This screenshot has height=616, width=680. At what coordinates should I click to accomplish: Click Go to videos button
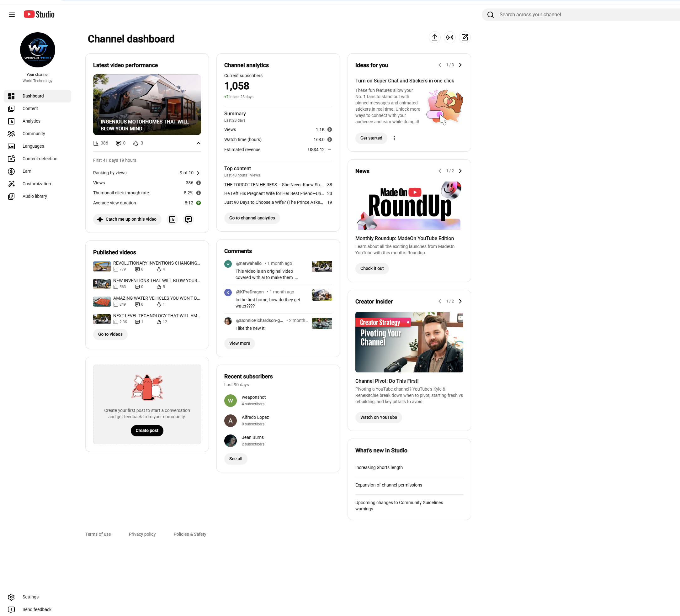click(x=110, y=334)
